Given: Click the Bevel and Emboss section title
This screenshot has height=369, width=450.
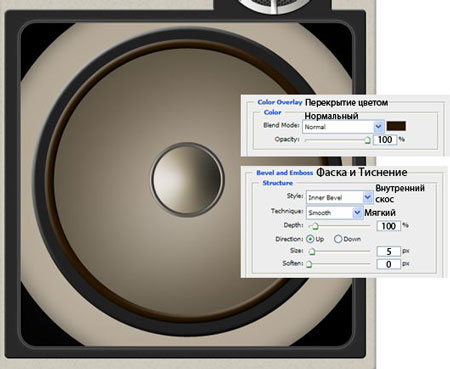Looking at the screenshot, I should coord(285,173).
